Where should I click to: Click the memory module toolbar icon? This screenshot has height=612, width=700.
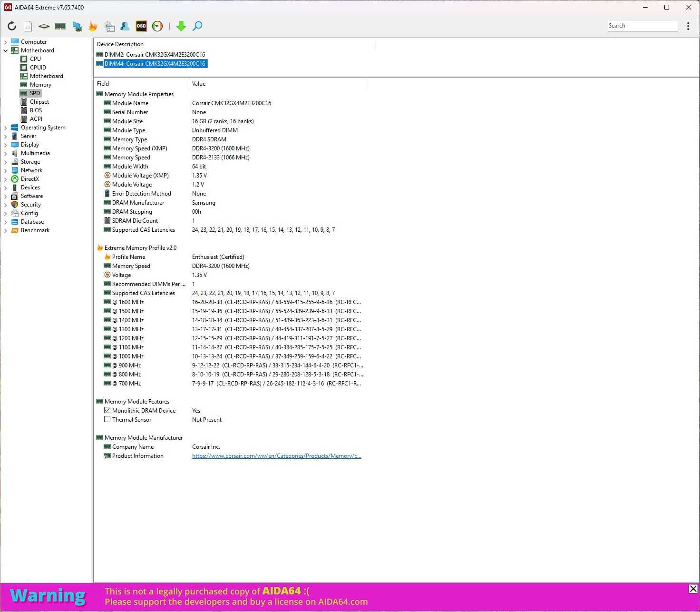pos(60,26)
